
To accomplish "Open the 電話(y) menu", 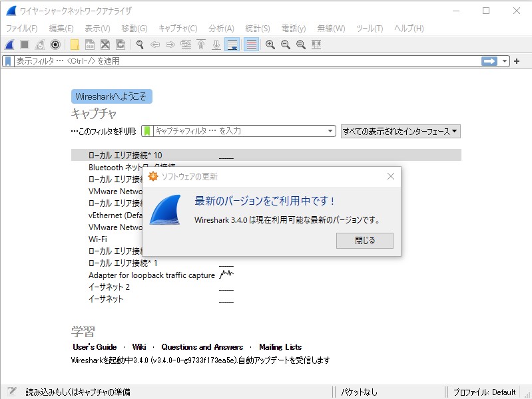I will pos(294,29).
